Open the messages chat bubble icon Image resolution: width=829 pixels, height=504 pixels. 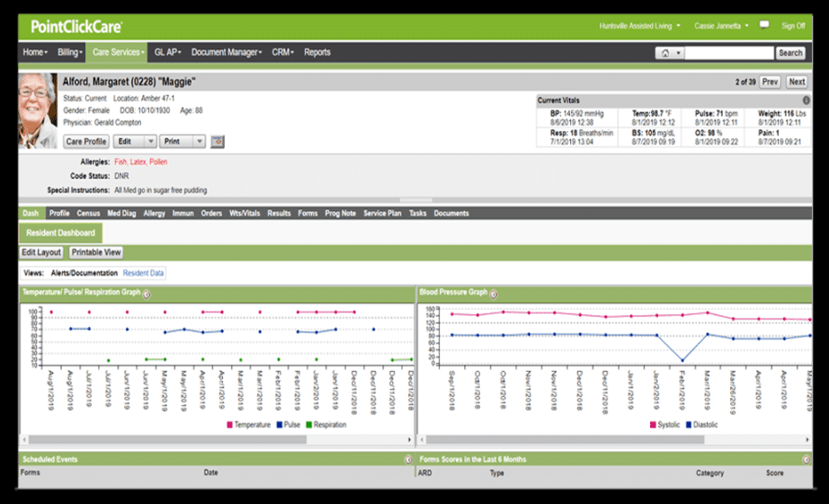(x=764, y=25)
